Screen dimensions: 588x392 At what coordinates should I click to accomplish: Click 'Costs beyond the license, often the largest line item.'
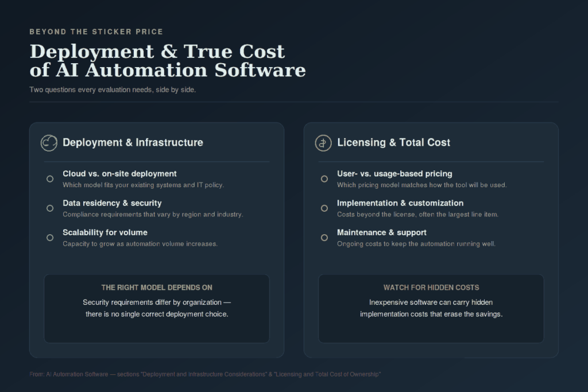[x=418, y=214]
